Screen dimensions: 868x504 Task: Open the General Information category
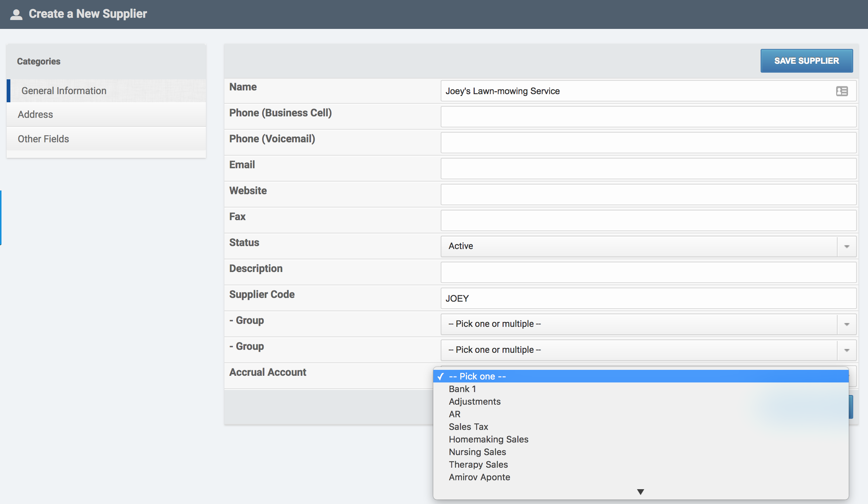(x=106, y=91)
